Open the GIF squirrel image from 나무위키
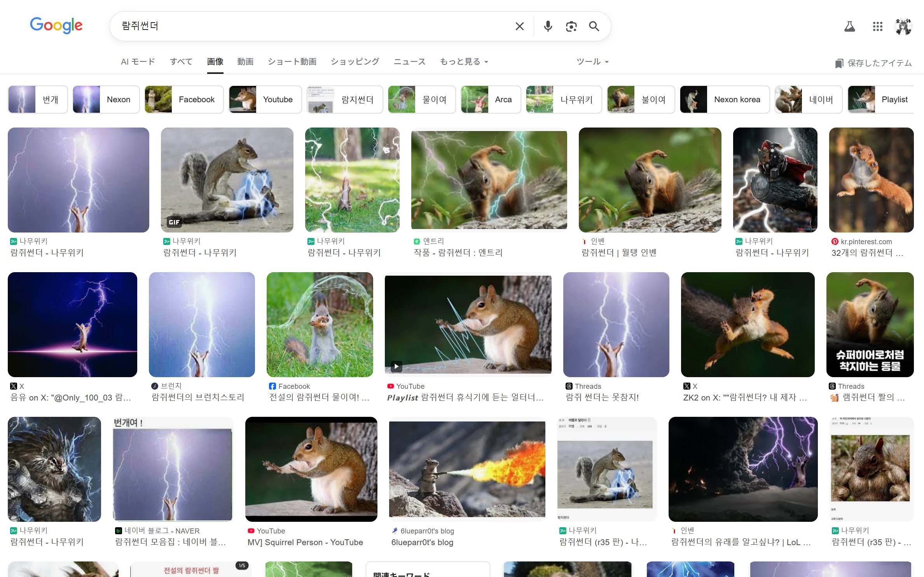 coord(227,180)
